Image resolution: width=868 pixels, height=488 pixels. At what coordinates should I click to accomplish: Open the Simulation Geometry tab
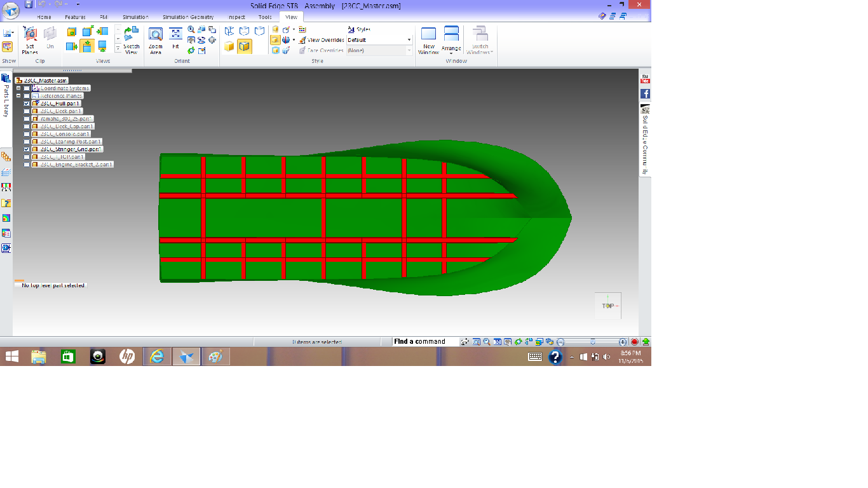(x=188, y=17)
